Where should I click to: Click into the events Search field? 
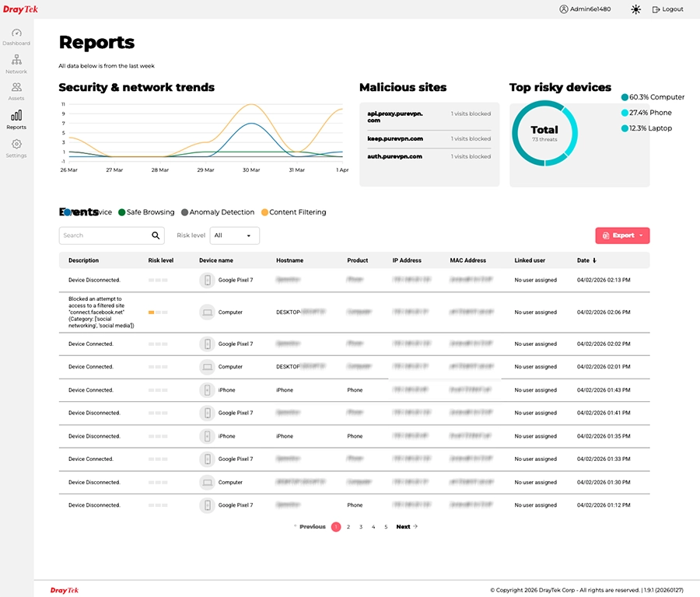click(x=103, y=236)
